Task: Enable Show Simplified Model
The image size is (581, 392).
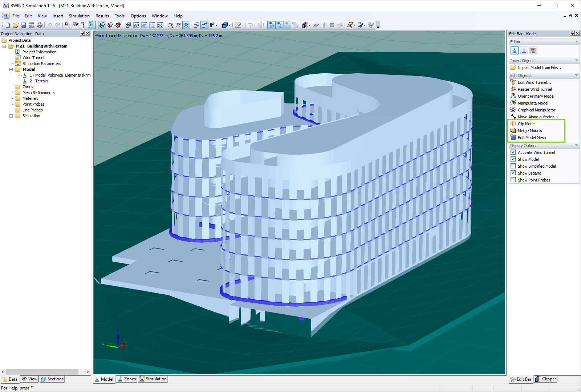Action: tap(513, 166)
